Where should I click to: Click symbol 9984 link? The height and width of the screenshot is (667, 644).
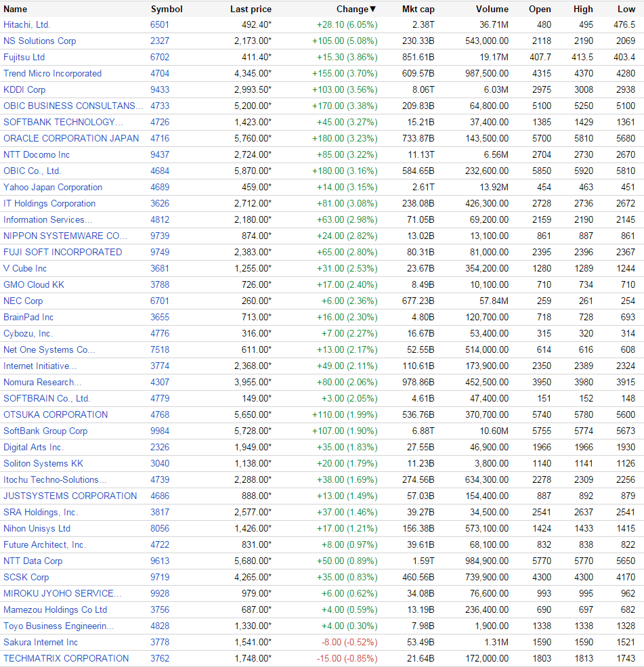[x=160, y=431]
